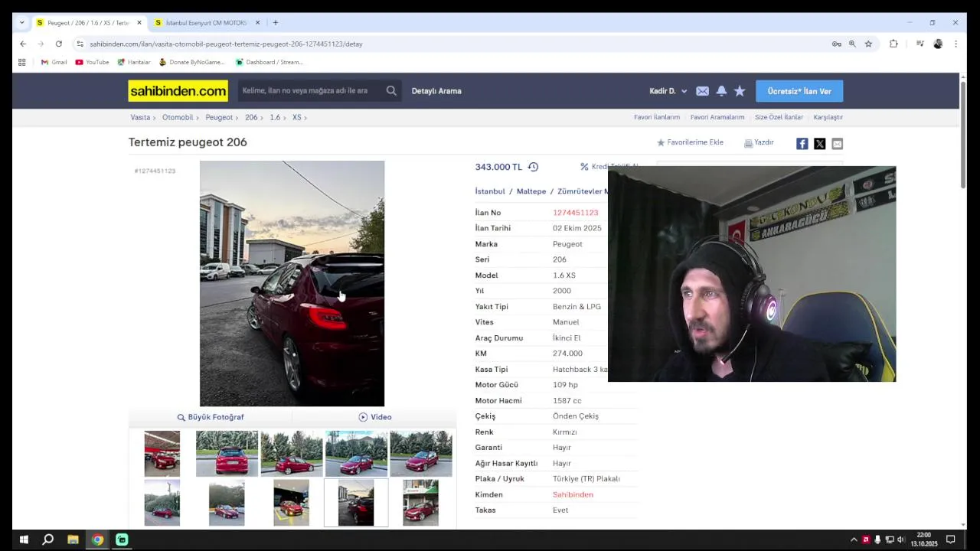This screenshot has width=980, height=551.
Task: Click Sahibinden seller type link
Action: click(573, 494)
